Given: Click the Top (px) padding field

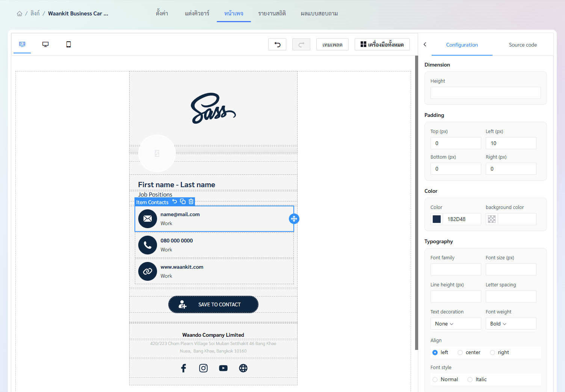Looking at the screenshot, I should click(456, 143).
